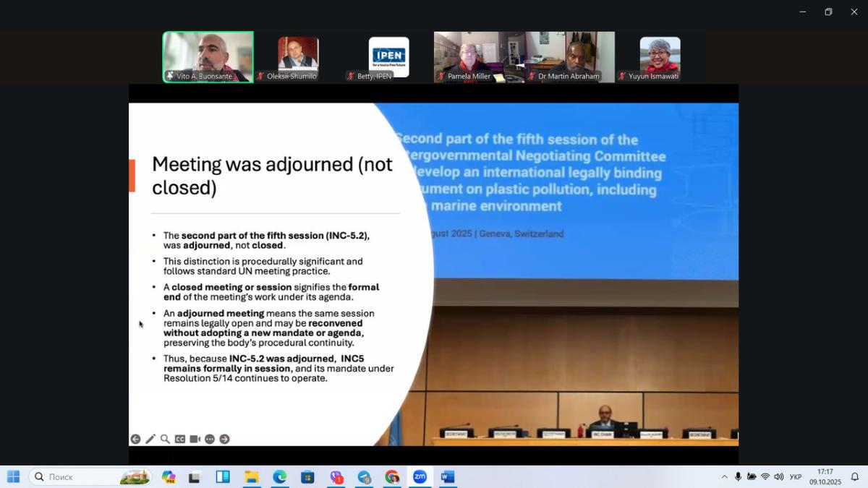Open the Zoom app in taskbar
This screenshot has height=488, width=868.
(420, 477)
